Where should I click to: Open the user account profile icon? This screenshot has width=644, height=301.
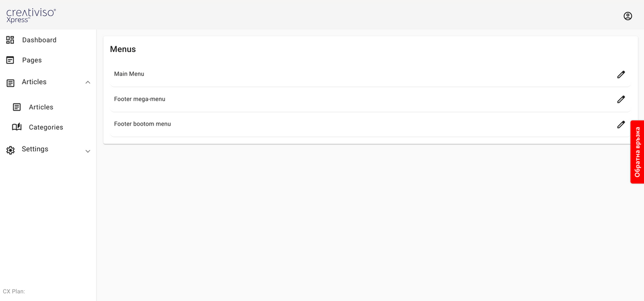coord(627,16)
